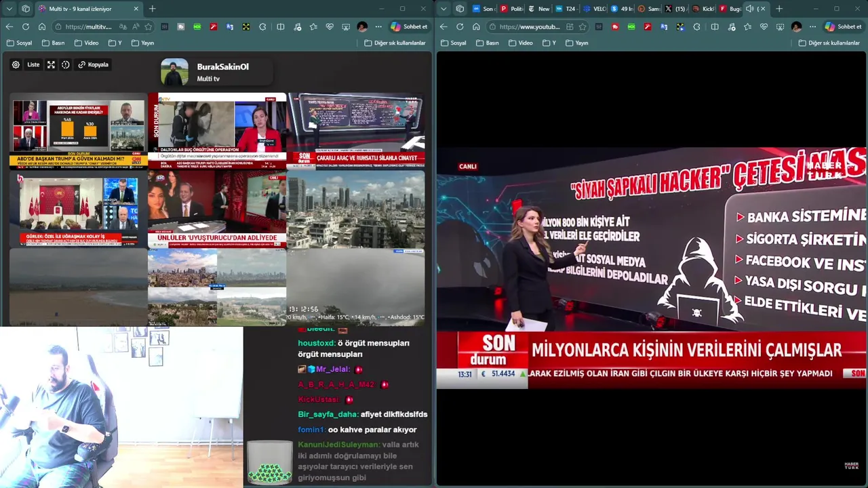Click home icon in YouTube window
Viewport: 868px width, 488px height.
pos(476,26)
